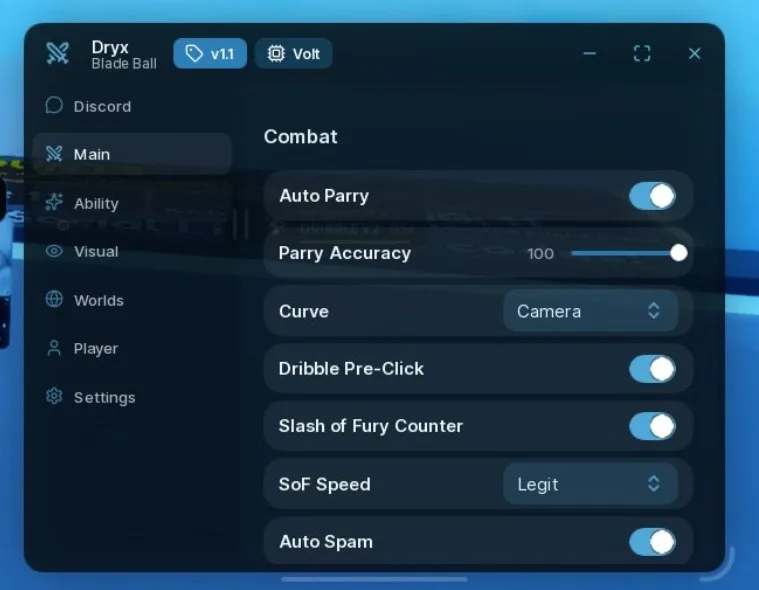The image size is (759, 590).
Task: Turn off the Auto Parry toggle
Action: [x=653, y=197]
